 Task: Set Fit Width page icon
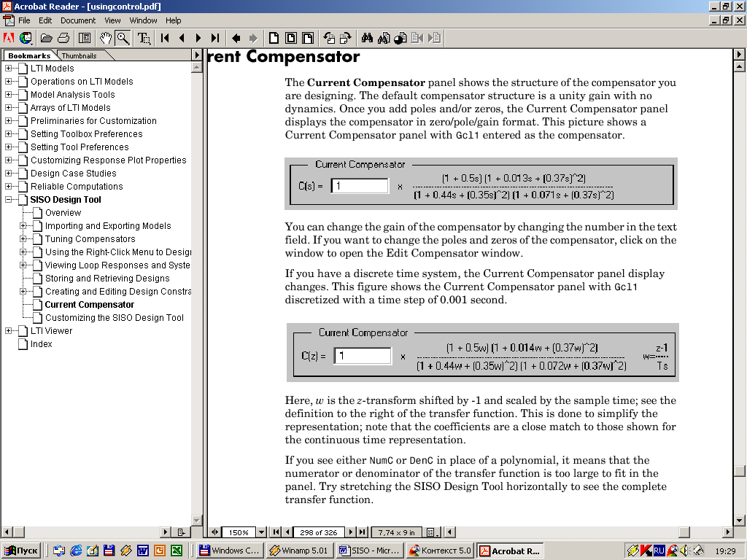click(x=308, y=38)
